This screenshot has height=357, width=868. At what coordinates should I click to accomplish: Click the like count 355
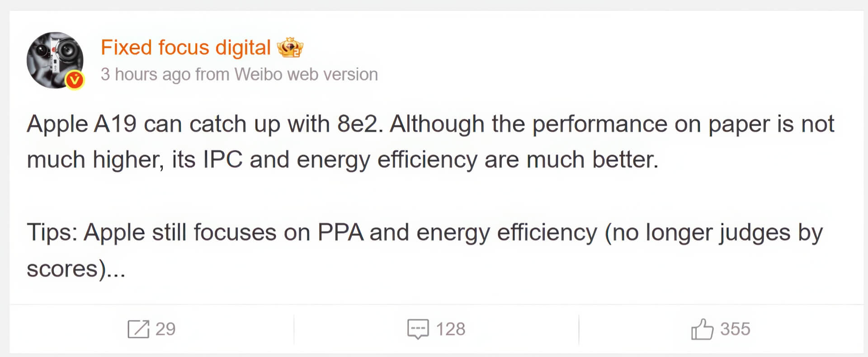tap(735, 329)
